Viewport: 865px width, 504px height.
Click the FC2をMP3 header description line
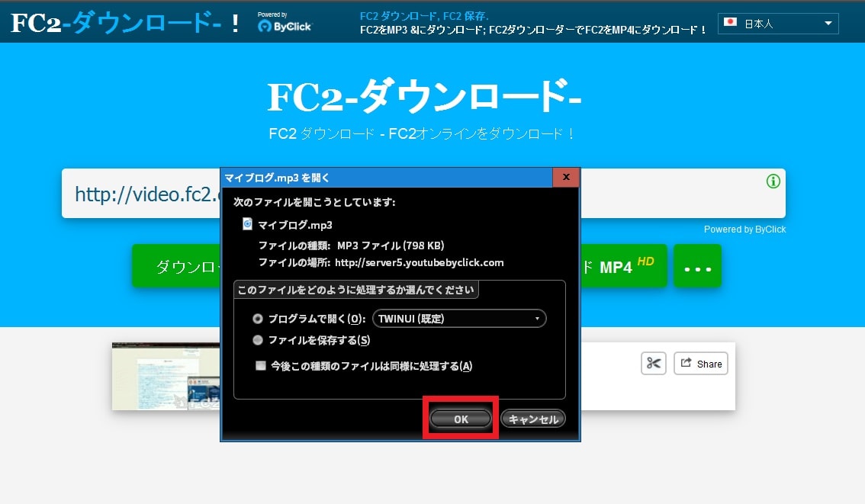tap(533, 30)
